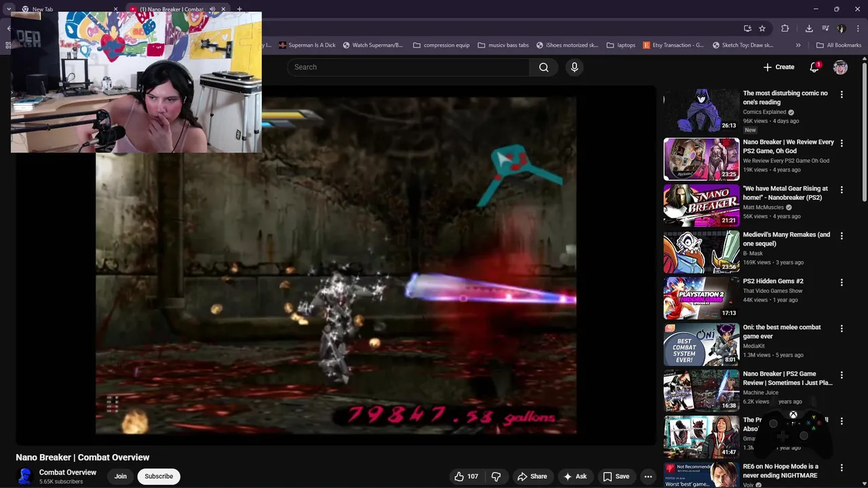Share the Nano Breaker video
This screenshot has width=868, height=488.
531,476
